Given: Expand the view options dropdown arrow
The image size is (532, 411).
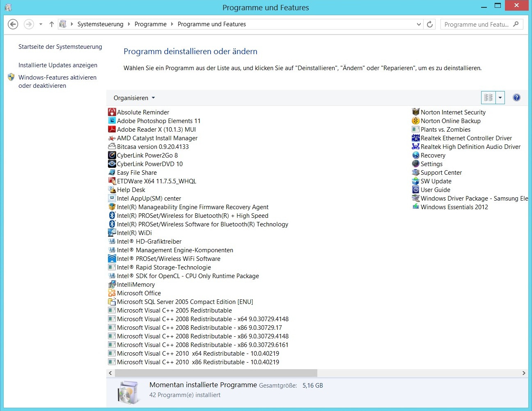Looking at the screenshot, I should [x=500, y=98].
